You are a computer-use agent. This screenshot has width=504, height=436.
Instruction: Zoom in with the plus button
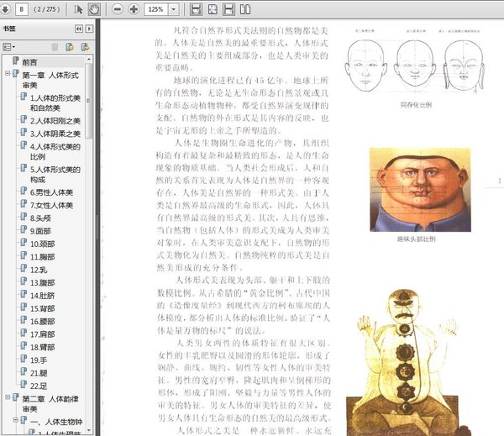134,9
